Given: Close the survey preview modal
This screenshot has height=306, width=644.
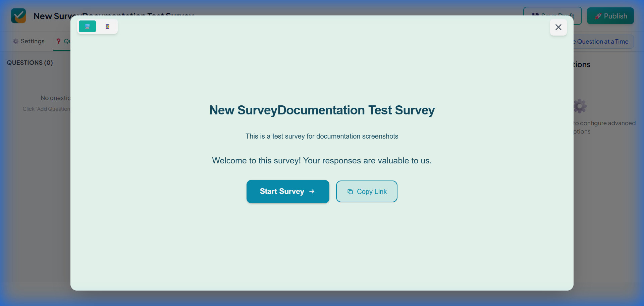Looking at the screenshot, I should [x=558, y=27].
